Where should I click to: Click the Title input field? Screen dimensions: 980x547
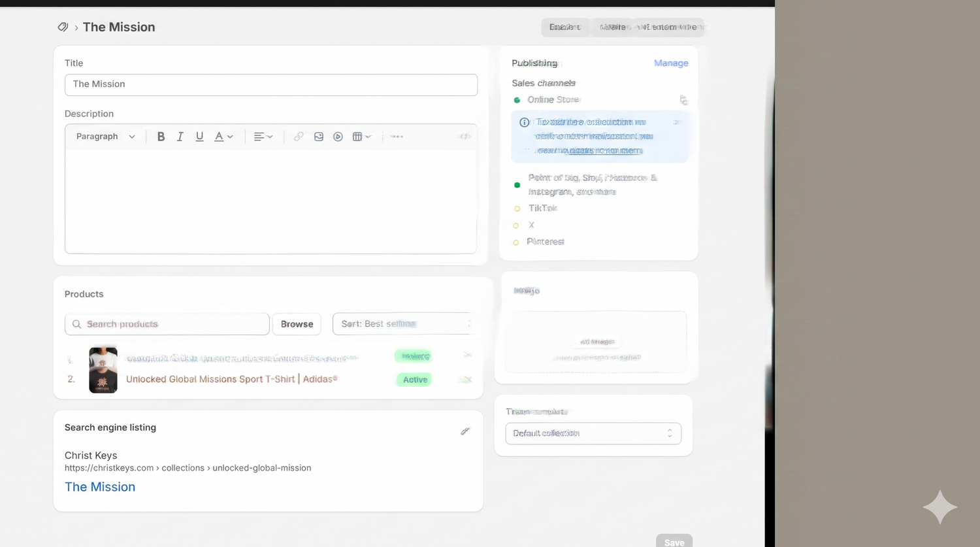pyautogui.click(x=271, y=84)
